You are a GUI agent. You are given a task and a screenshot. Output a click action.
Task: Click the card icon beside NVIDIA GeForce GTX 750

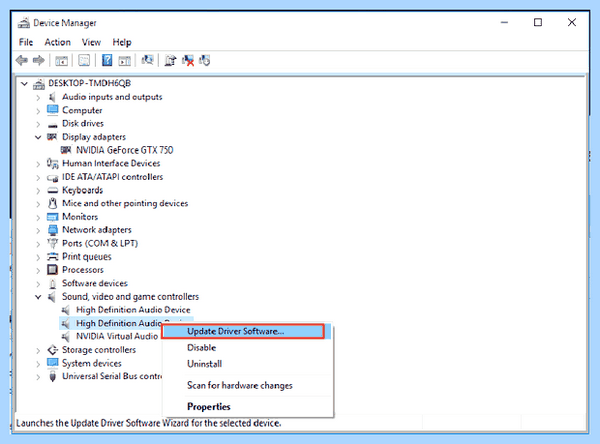(66, 150)
